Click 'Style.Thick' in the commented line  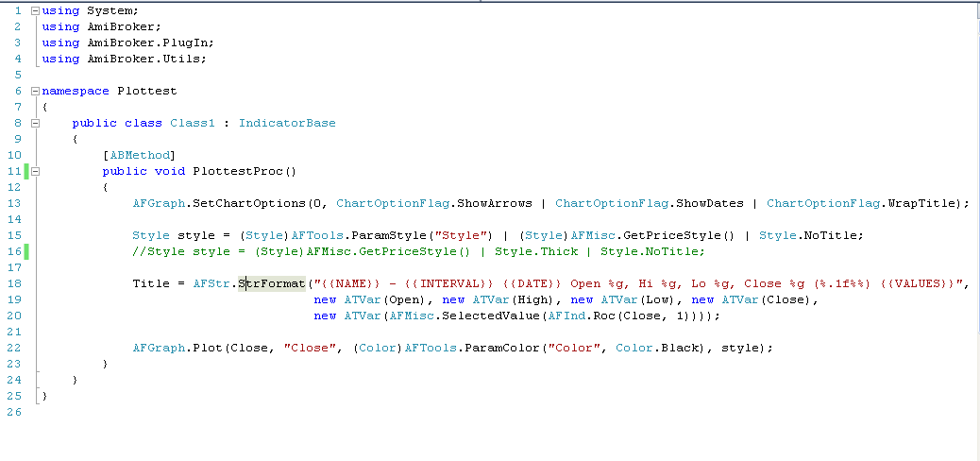pos(536,251)
